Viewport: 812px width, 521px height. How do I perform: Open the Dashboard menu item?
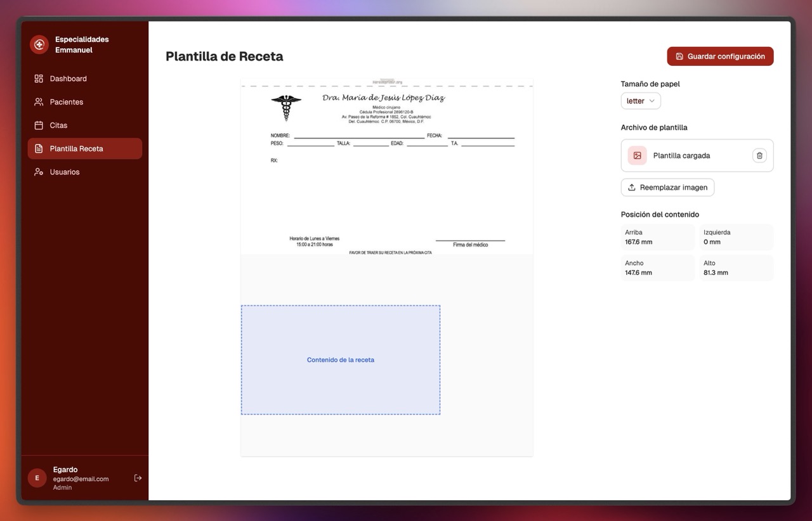[69, 79]
